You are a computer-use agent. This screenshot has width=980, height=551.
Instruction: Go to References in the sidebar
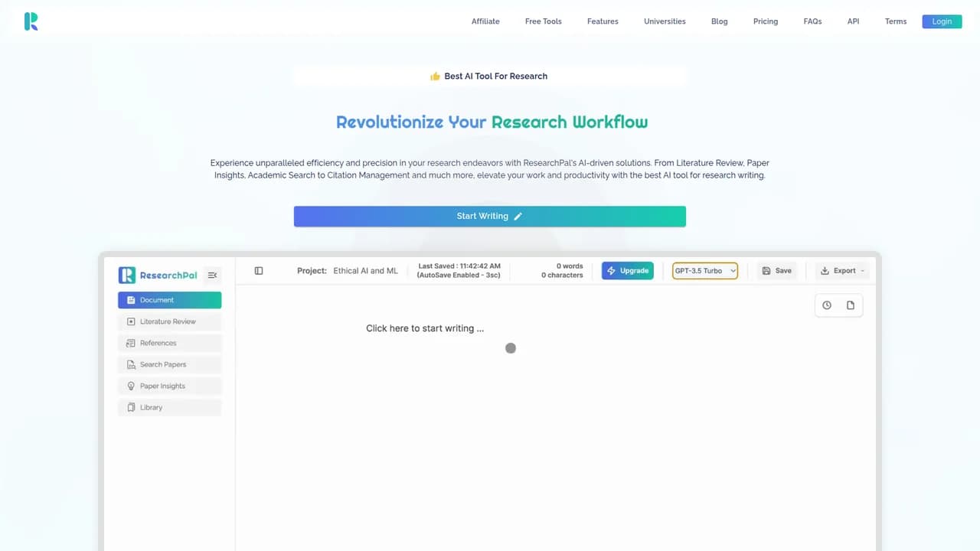coord(169,343)
